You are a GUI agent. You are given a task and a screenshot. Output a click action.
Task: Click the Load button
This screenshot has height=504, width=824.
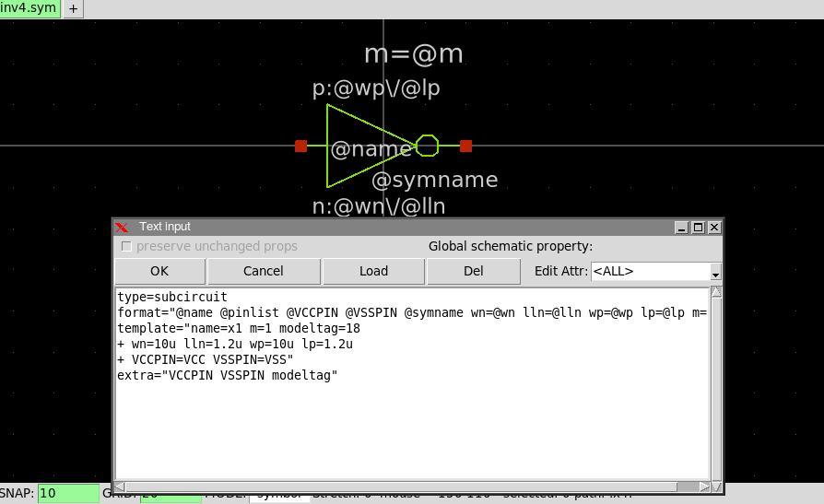click(373, 271)
